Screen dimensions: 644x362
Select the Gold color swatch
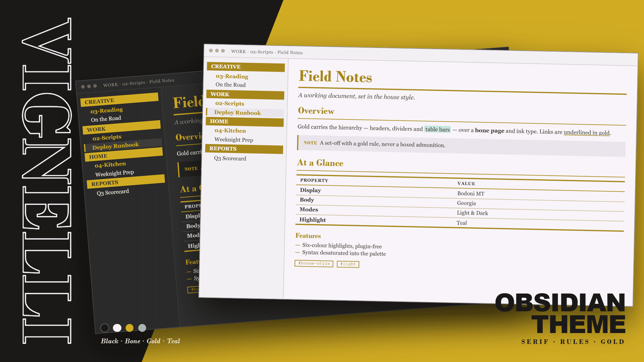pos(130,328)
